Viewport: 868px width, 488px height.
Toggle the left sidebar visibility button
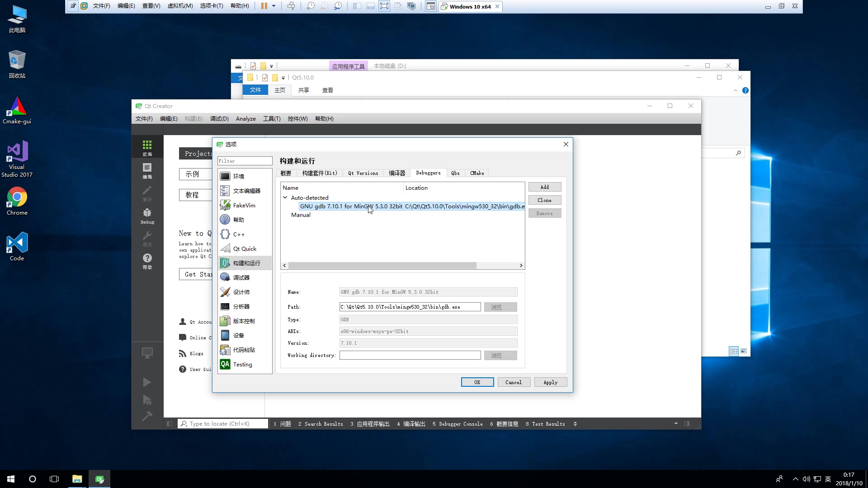point(169,424)
